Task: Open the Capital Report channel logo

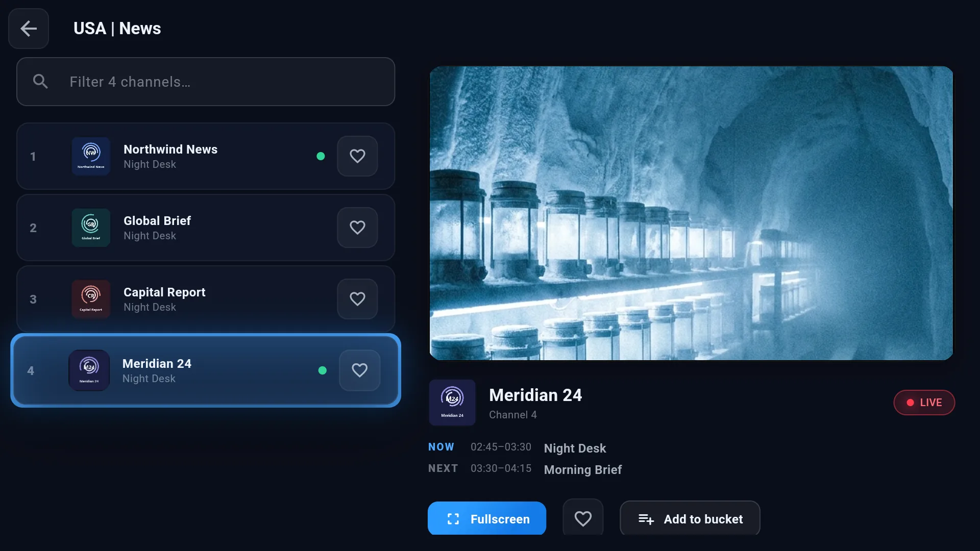Action: (x=91, y=299)
